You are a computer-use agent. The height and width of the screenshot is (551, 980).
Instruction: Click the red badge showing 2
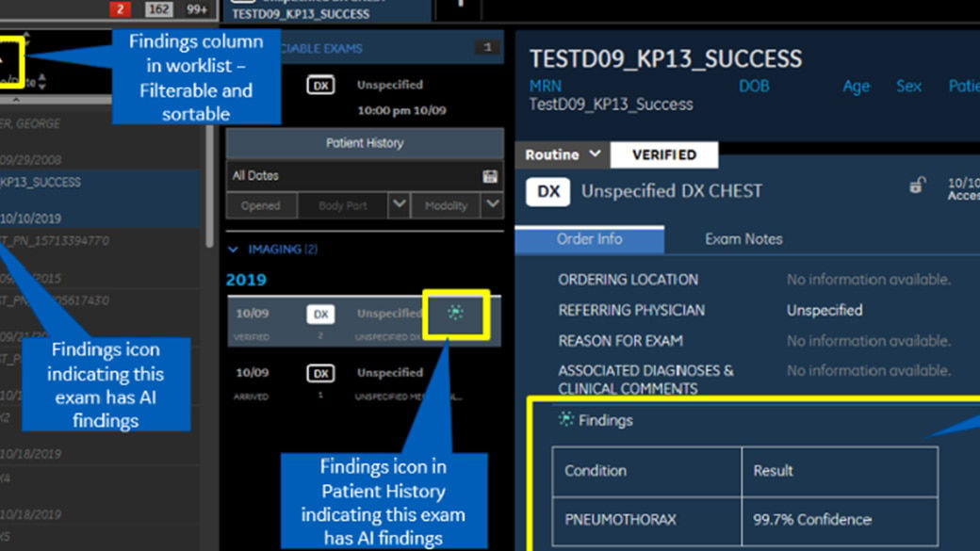[x=120, y=9]
